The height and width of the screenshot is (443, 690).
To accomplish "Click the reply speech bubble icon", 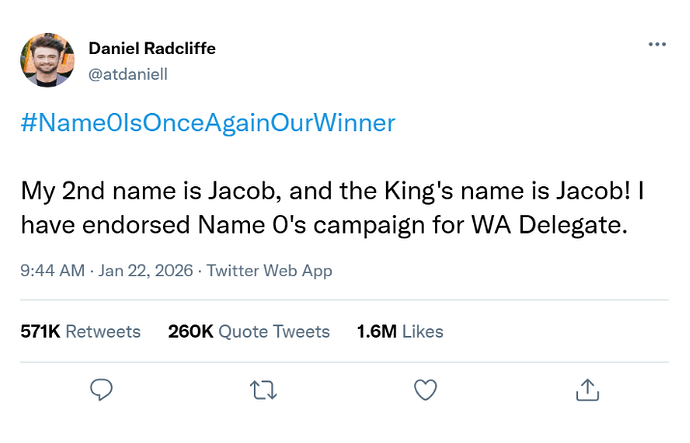I will click(101, 389).
